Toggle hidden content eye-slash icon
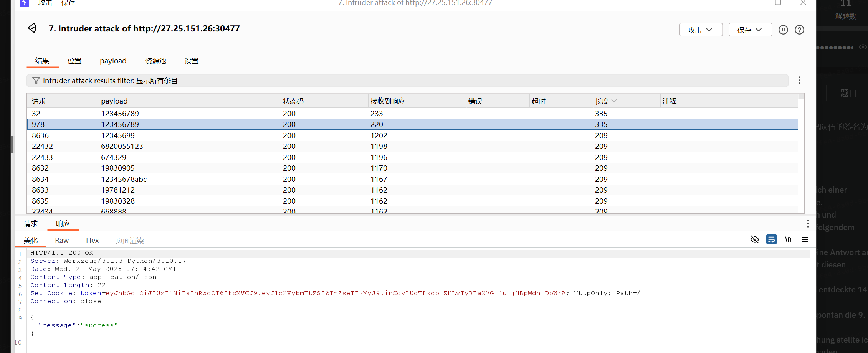The width and height of the screenshot is (868, 353). coord(754,240)
